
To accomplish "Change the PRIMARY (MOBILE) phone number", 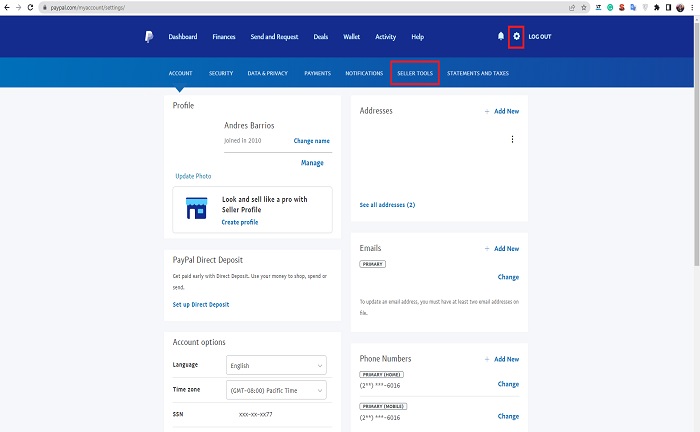I will click(508, 416).
